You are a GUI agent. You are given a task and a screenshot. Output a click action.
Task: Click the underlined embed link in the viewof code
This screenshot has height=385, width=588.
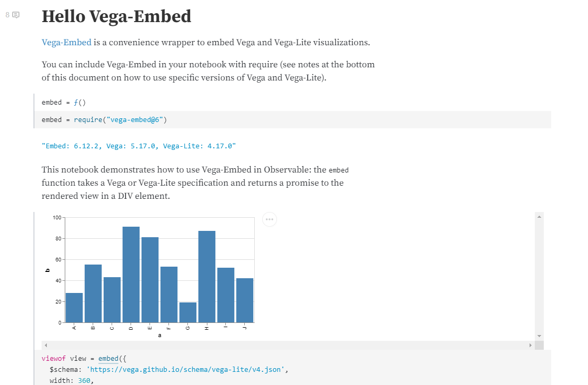[x=108, y=358]
